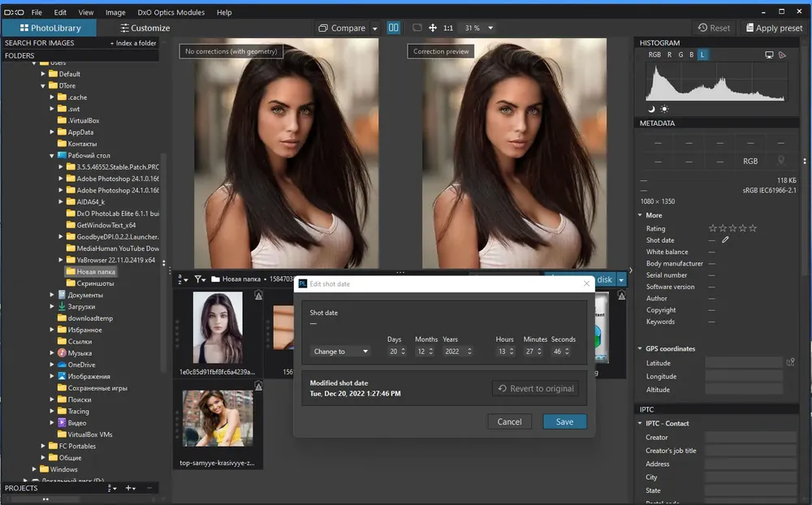Image resolution: width=812 pixels, height=505 pixels.
Task: Switch to the Customize tab
Action: click(145, 28)
